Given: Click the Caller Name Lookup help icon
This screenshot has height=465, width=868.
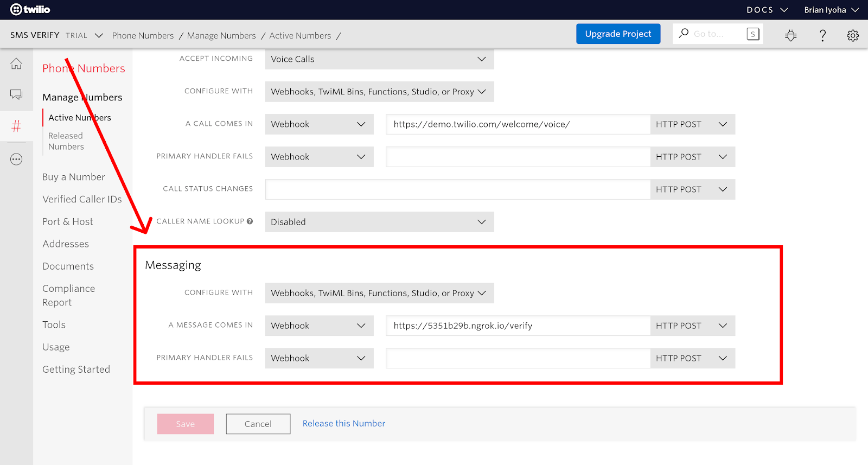Looking at the screenshot, I should 250,221.
